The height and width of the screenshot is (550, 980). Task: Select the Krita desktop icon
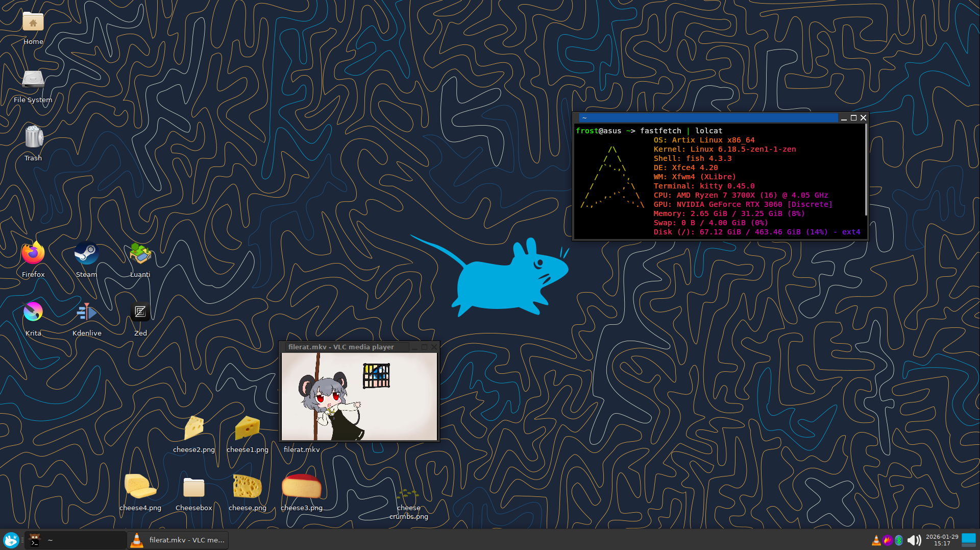tap(33, 312)
